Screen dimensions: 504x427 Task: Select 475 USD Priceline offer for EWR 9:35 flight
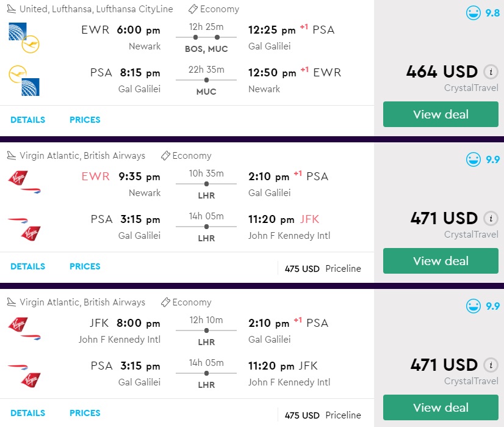tap(323, 269)
